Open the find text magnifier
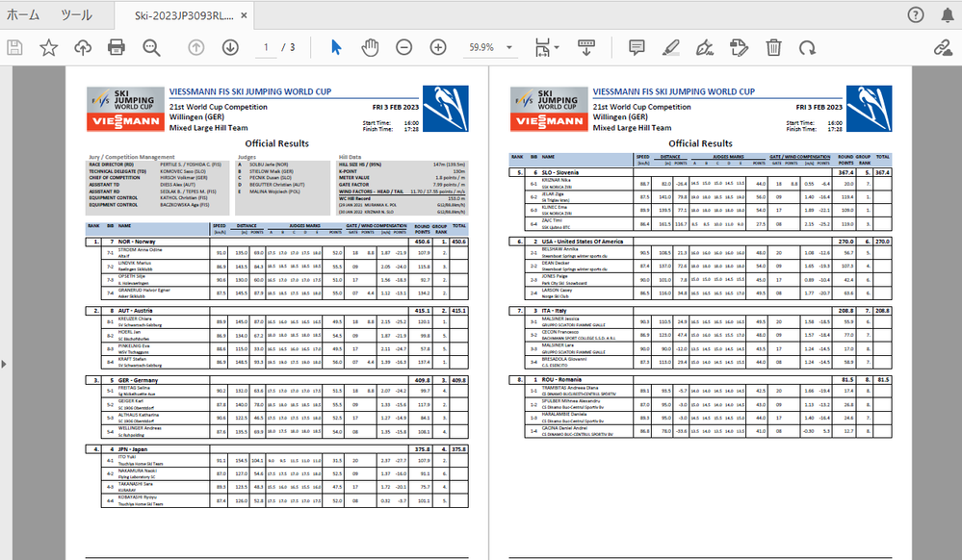The height and width of the screenshot is (560, 962). (151, 47)
